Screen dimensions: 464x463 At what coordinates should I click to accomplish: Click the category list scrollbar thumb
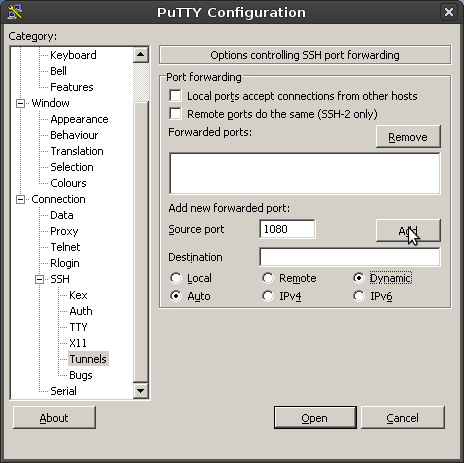141,241
